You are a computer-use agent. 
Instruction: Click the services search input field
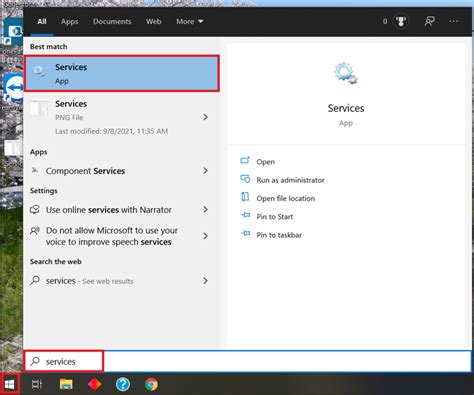pos(247,361)
